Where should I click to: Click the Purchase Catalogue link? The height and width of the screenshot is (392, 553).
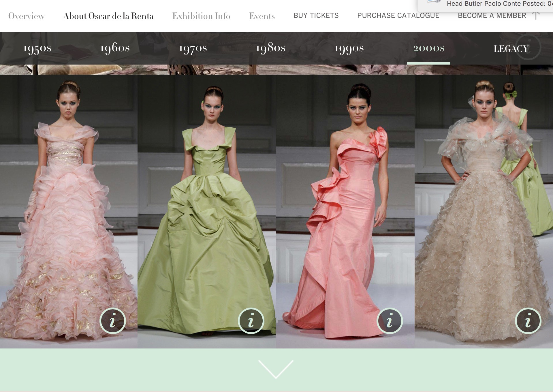click(398, 16)
